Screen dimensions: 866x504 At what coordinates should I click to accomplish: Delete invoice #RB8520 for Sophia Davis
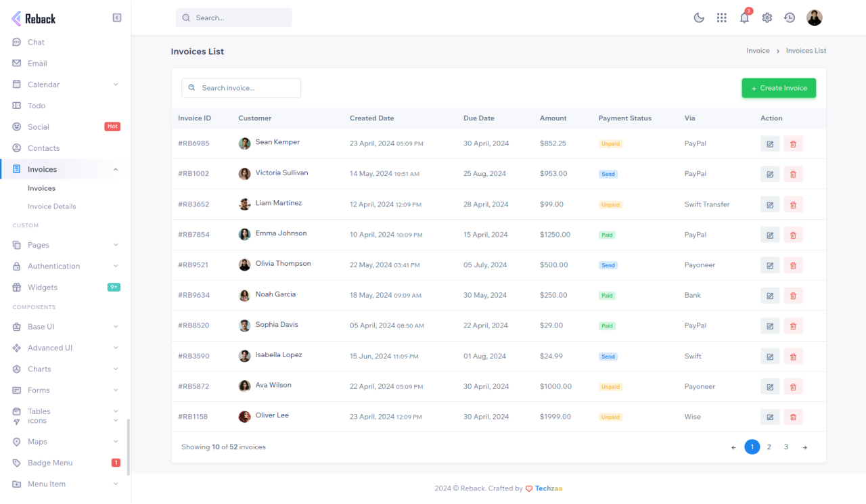pos(793,325)
